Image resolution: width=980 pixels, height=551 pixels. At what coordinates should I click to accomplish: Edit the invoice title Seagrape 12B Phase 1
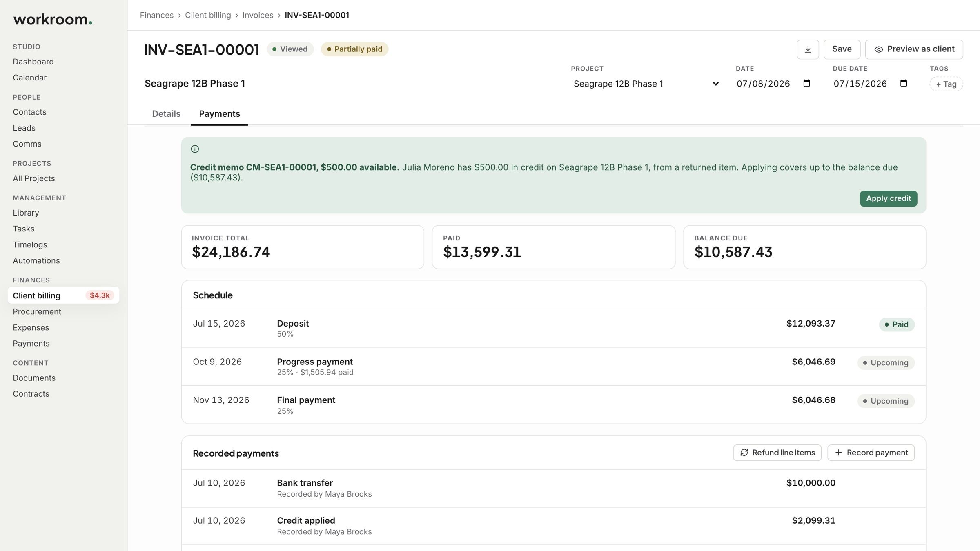point(195,83)
